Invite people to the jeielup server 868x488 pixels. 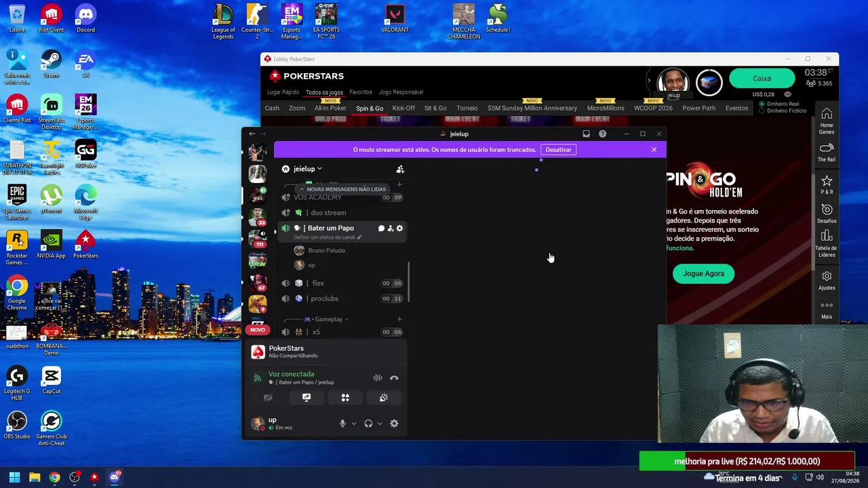(x=400, y=169)
